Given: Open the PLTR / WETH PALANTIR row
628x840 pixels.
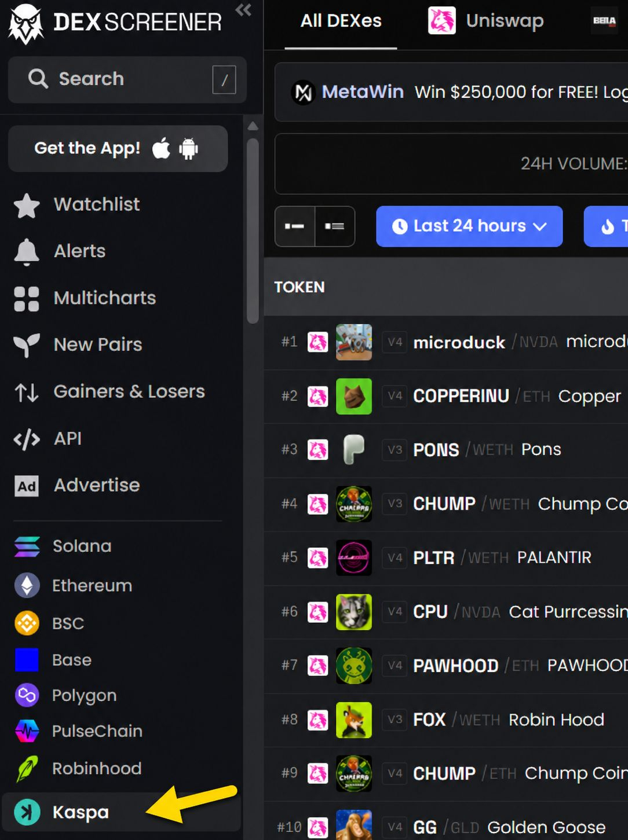Looking at the screenshot, I should [446, 558].
